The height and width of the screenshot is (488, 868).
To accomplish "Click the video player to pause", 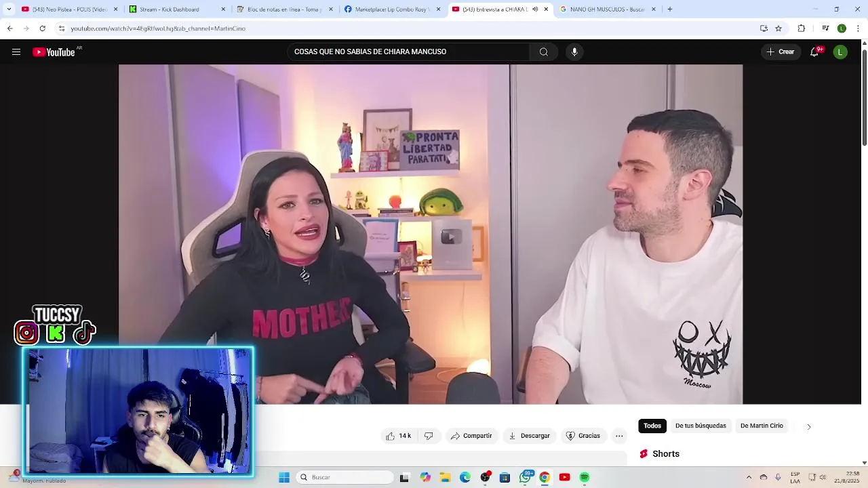I will 431,234.
